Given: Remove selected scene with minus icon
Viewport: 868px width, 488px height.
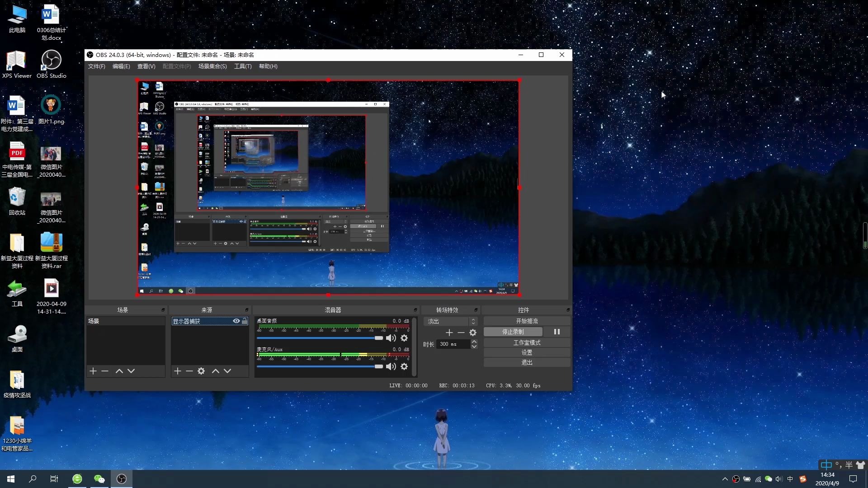Looking at the screenshot, I should pyautogui.click(x=105, y=371).
